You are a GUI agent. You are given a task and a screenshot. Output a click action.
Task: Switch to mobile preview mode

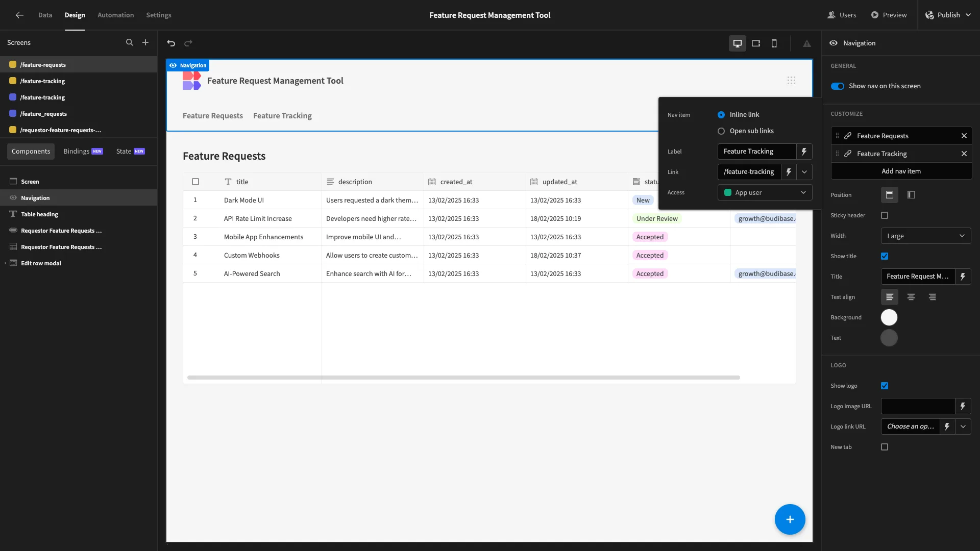click(x=774, y=43)
